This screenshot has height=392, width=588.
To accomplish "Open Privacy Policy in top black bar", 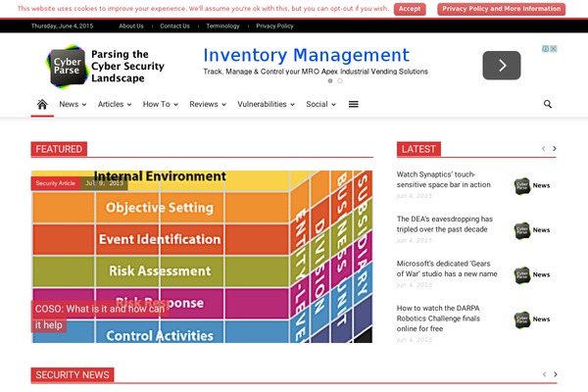I will [x=274, y=25].
